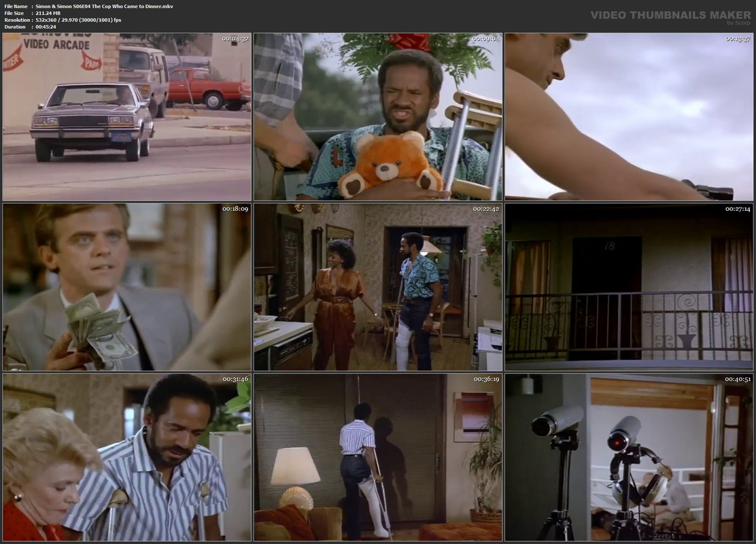
Task: Click the timestamp 00:22:42 label
Action: pyautogui.click(x=486, y=209)
